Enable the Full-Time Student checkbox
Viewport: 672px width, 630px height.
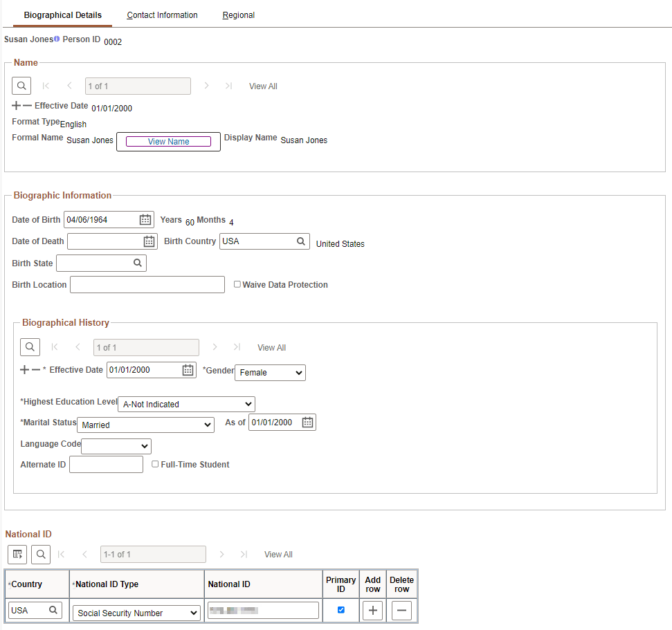(x=155, y=463)
